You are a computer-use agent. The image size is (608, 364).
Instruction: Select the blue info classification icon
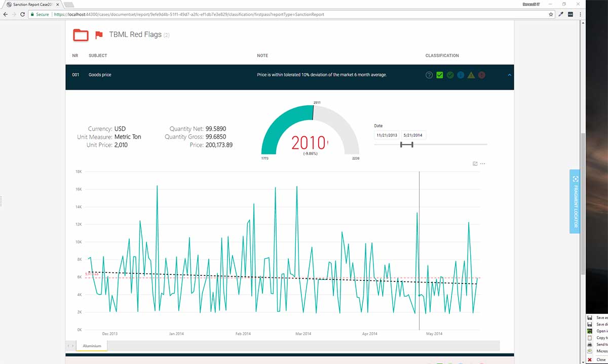(x=461, y=75)
